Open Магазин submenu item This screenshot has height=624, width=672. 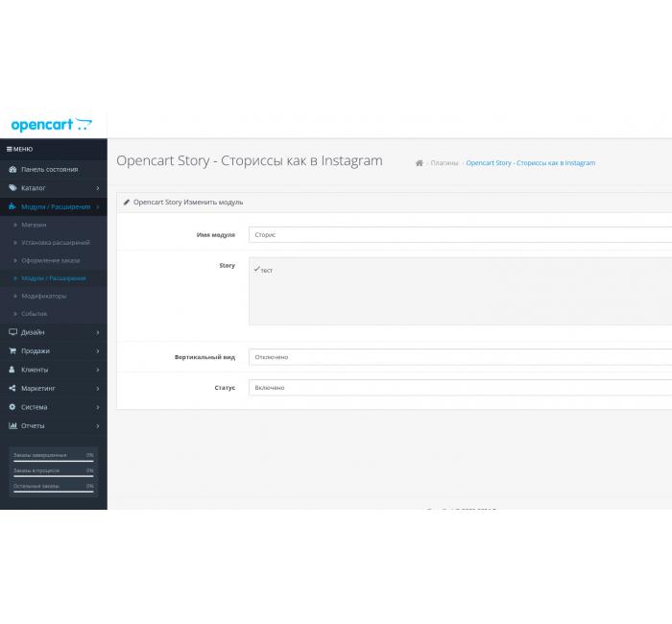pyautogui.click(x=54, y=225)
